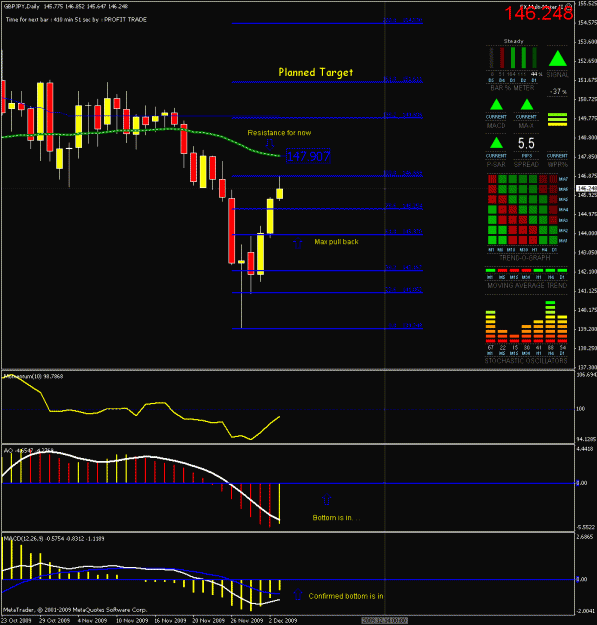Image resolution: width=597 pixels, height=625 pixels.
Task: Click the yellow-green bars WPR% gauge
Action: [557, 120]
